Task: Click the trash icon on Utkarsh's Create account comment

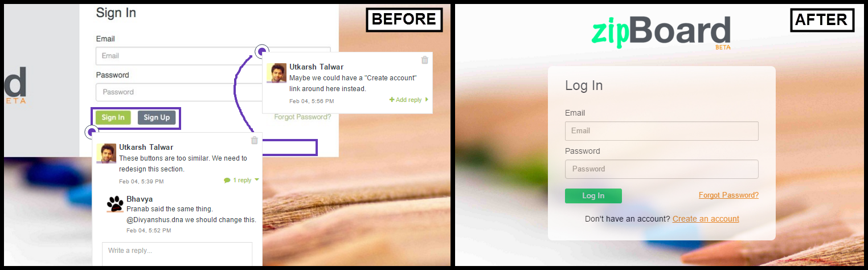Action: pyautogui.click(x=424, y=60)
